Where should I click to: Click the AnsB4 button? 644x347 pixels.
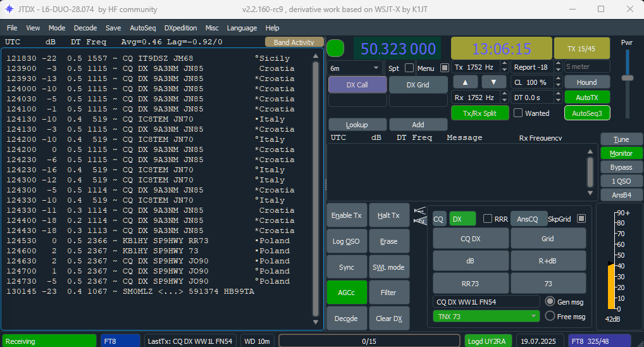[x=621, y=195]
